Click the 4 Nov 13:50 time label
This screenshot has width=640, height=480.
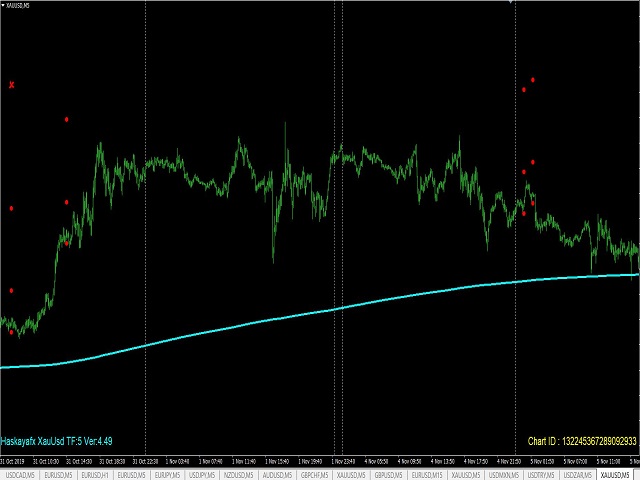pos(443,462)
